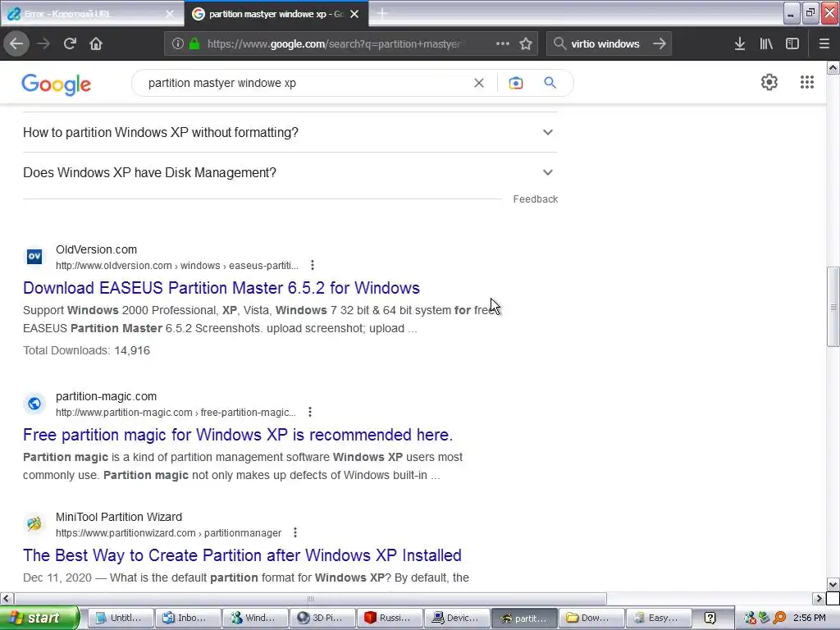Expand 'Does Windows XP have Disk Management?'

click(x=290, y=172)
